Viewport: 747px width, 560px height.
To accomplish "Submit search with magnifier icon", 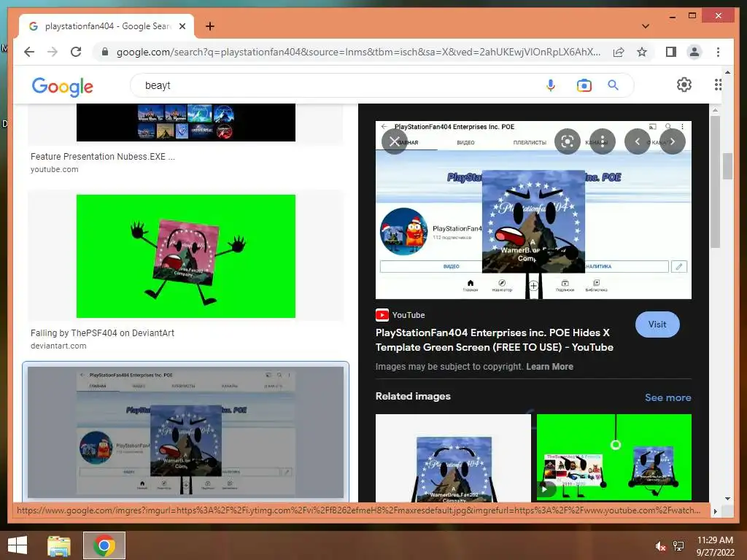I will tap(613, 85).
